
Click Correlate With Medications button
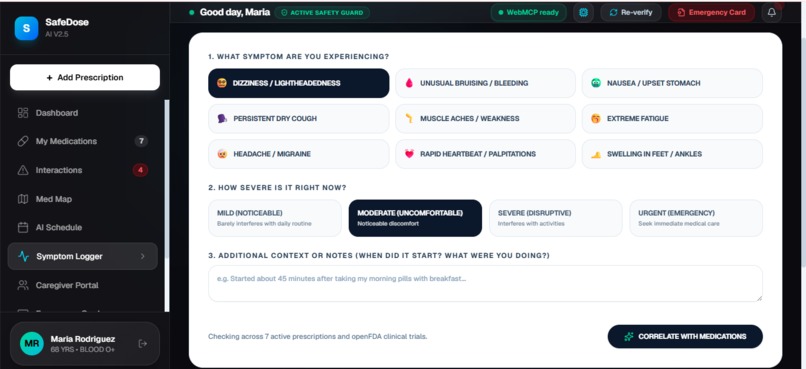[685, 337]
